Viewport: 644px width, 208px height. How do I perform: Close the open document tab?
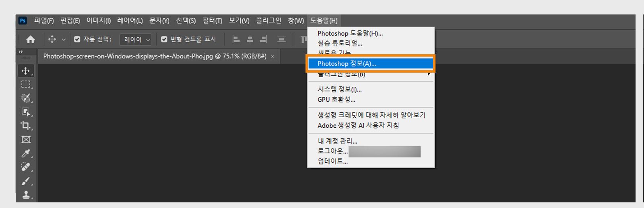tap(272, 56)
